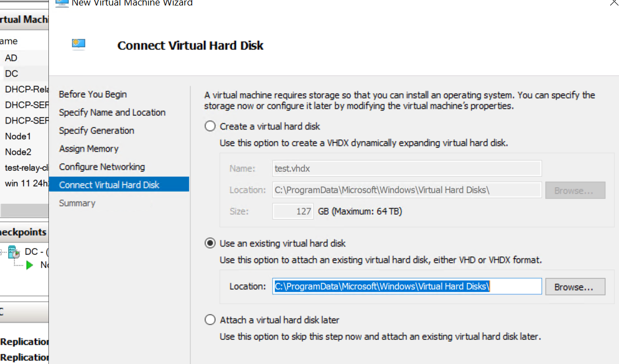The image size is (619, 364).
Task: Close the New Virtual Machine Wizard window
Action: pos(614,3)
